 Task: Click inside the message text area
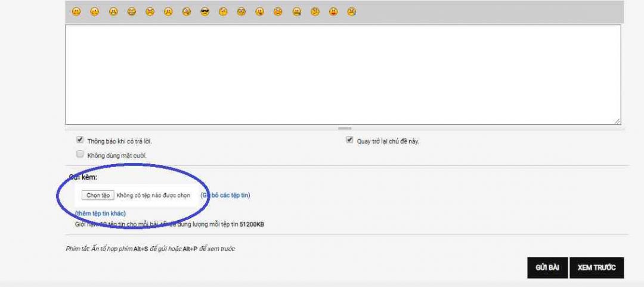point(343,75)
